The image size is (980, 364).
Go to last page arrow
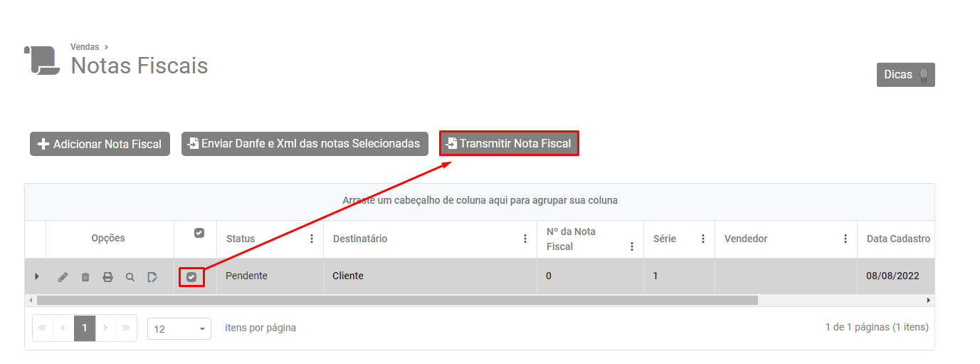[x=126, y=328]
